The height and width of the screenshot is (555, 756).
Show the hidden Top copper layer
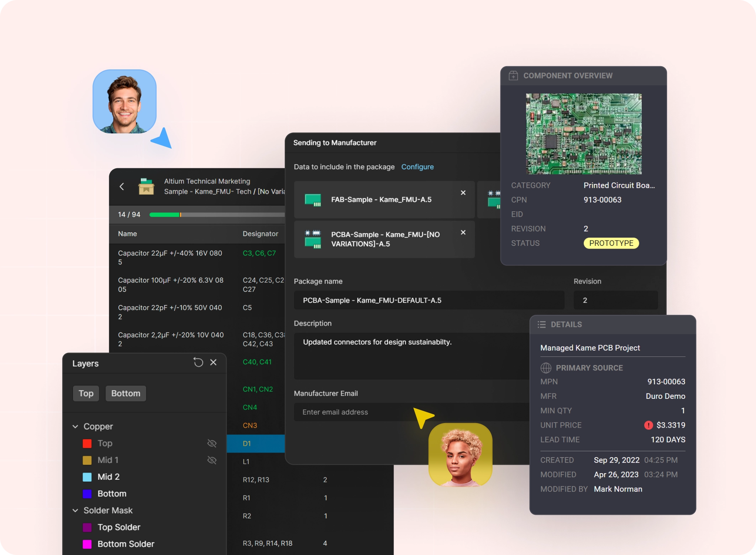click(x=212, y=443)
